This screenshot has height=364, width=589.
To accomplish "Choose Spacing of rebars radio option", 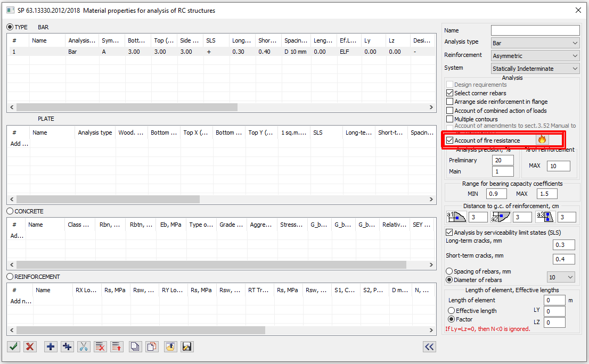I will coord(449,271).
